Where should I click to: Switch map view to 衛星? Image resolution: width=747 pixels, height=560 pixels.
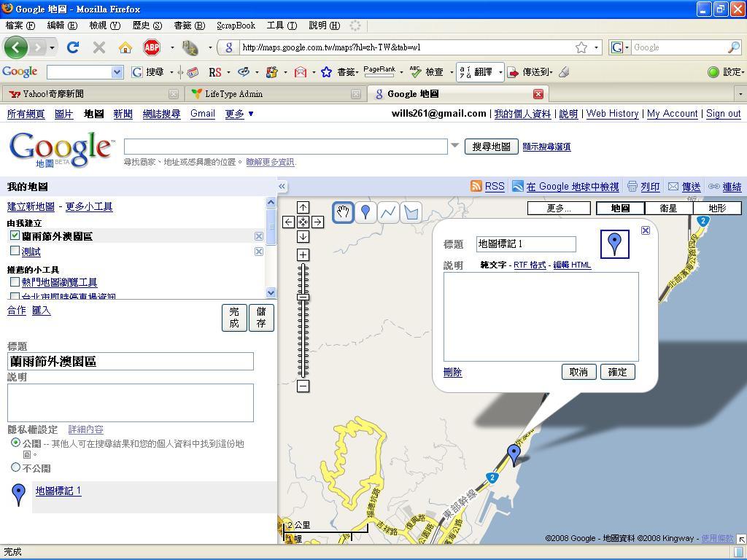coord(668,208)
